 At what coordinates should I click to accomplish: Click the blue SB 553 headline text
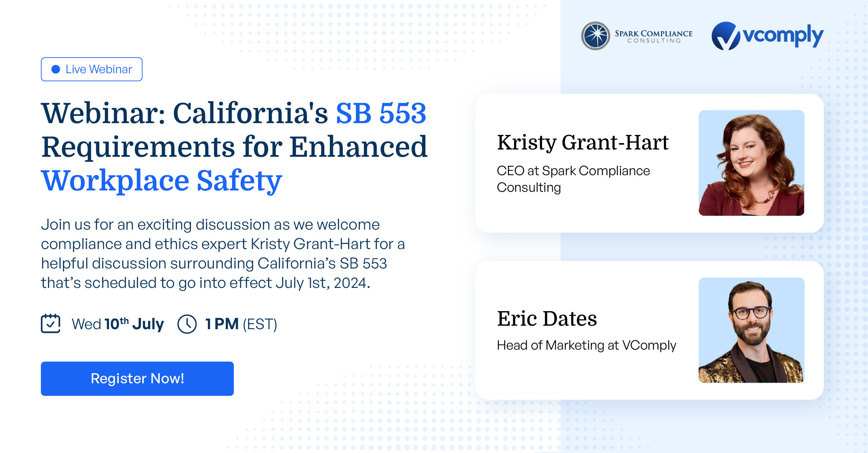coord(381,113)
